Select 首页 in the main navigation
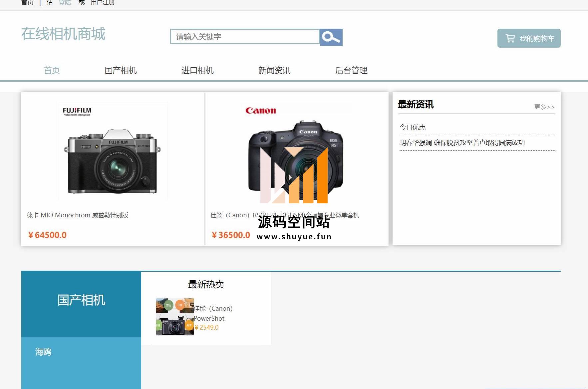Image resolution: width=588 pixels, height=389 pixels. point(52,70)
